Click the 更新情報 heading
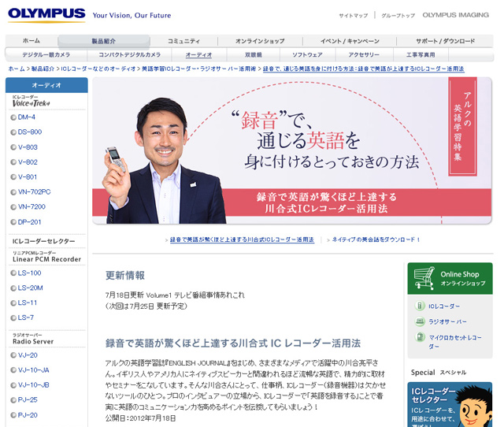The image size is (504, 427). click(x=125, y=276)
